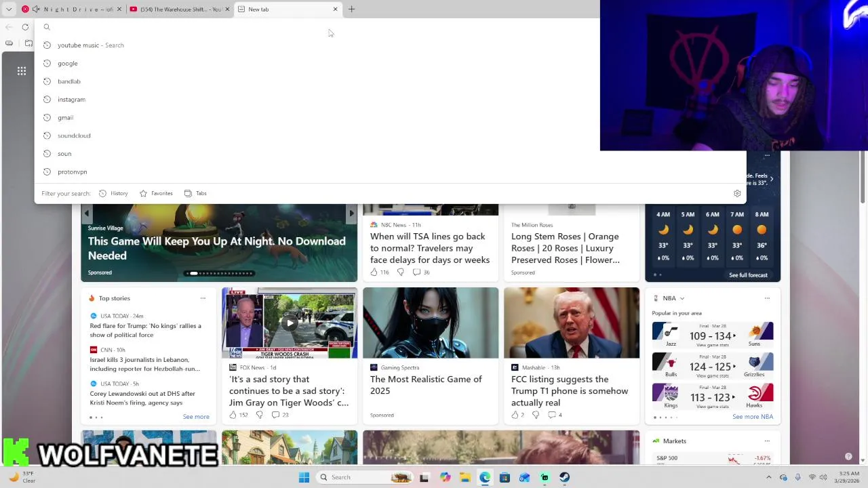Open Long Stem Roses sponsored ad
The width and height of the screenshot is (868, 488).
point(566,248)
